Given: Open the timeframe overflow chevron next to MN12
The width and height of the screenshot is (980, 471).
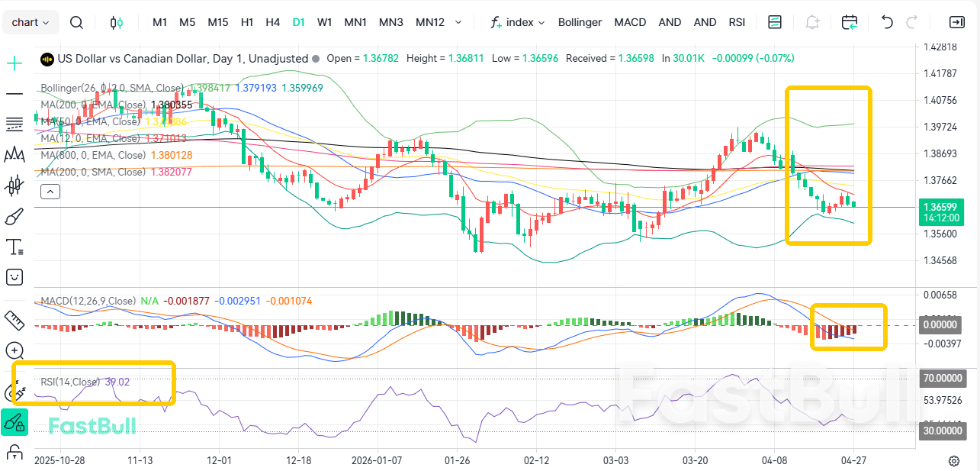Looking at the screenshot, I should pos(458,22).
